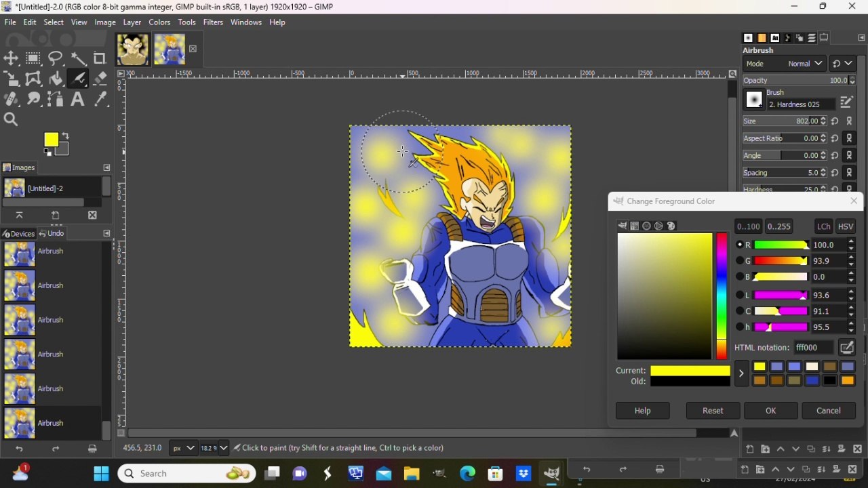This screenshot has height=488, width=868.
Task: Select the Move tool
Action: pyautogui.click(x=12, y=58)
